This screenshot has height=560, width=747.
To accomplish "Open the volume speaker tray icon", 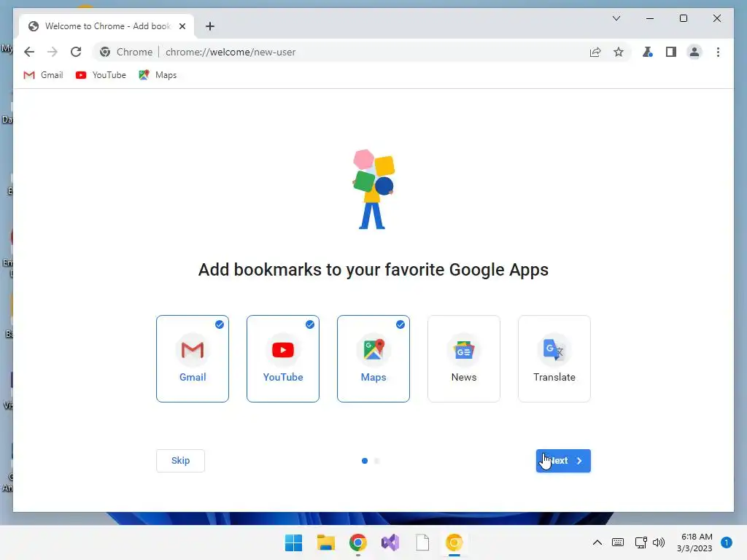I will coord(659,542).
